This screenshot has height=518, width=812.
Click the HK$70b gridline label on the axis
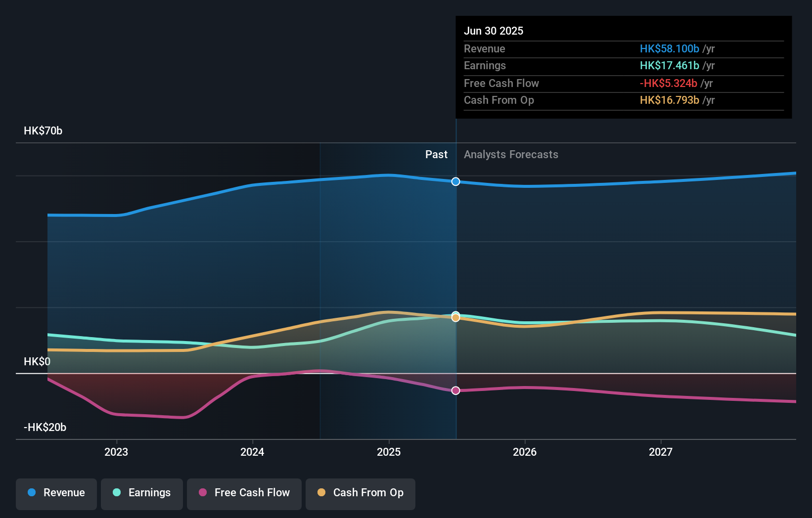(x=43, y=131)
